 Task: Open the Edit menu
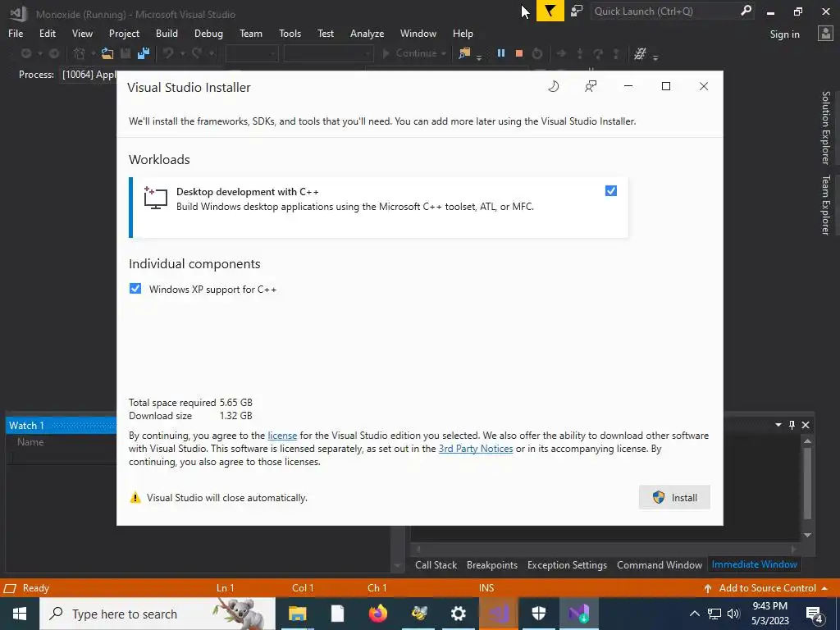(47, 33)
